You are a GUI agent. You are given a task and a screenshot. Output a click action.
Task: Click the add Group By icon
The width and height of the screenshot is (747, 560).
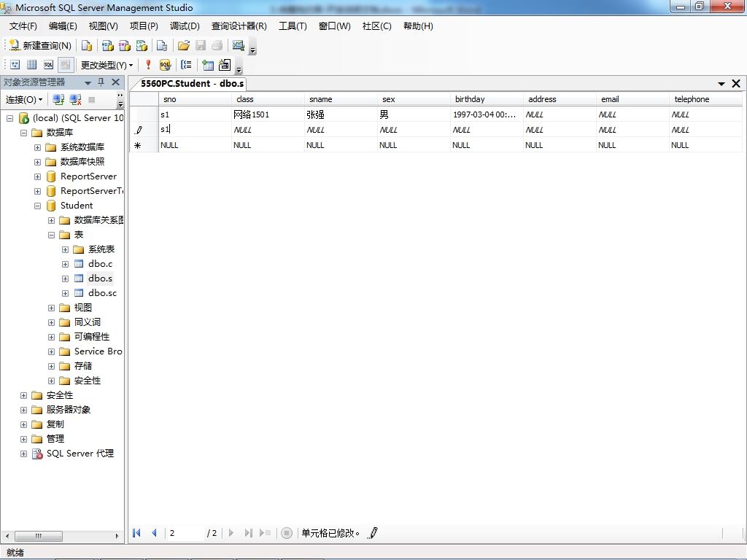coord(186,65)
